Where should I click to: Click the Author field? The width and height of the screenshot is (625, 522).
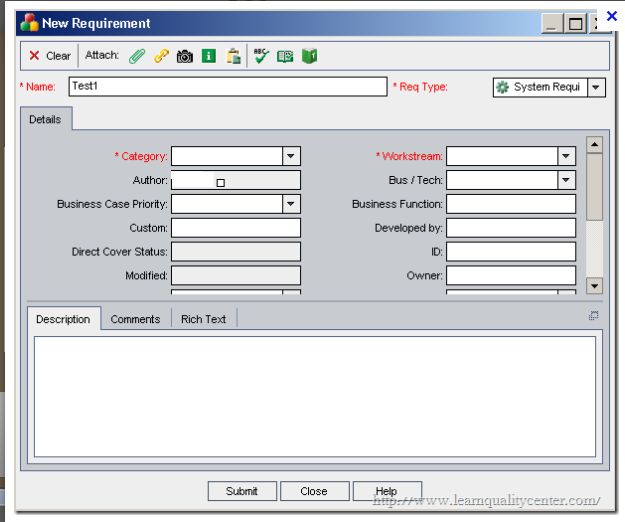tap(236, 180)
